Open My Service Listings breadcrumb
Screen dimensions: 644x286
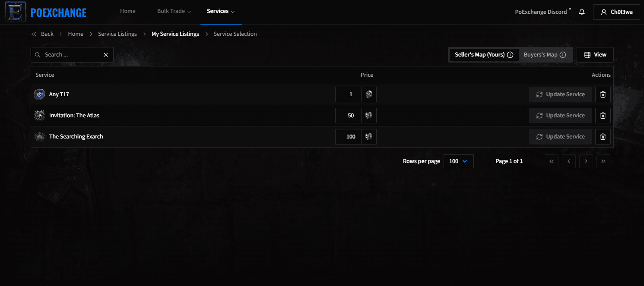click(175, 34)
